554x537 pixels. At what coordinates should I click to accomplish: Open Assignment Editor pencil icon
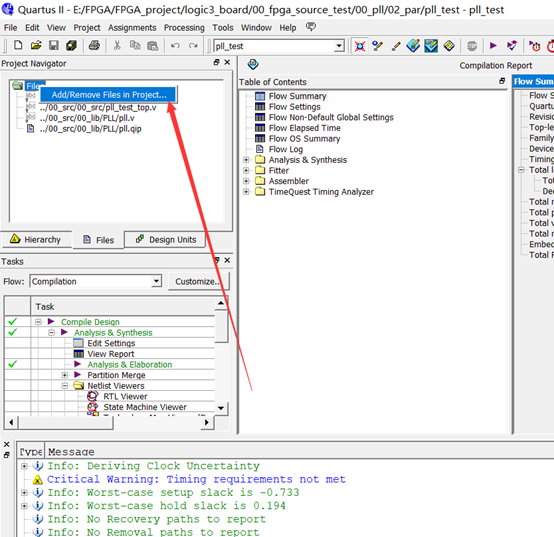pos(396,46)
